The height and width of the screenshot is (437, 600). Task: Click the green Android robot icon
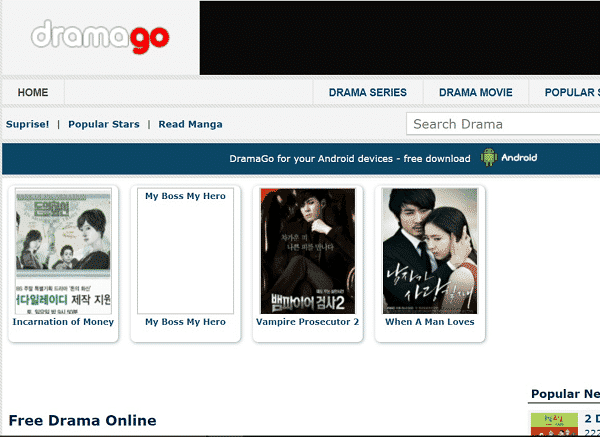click(x=489, y=157)
